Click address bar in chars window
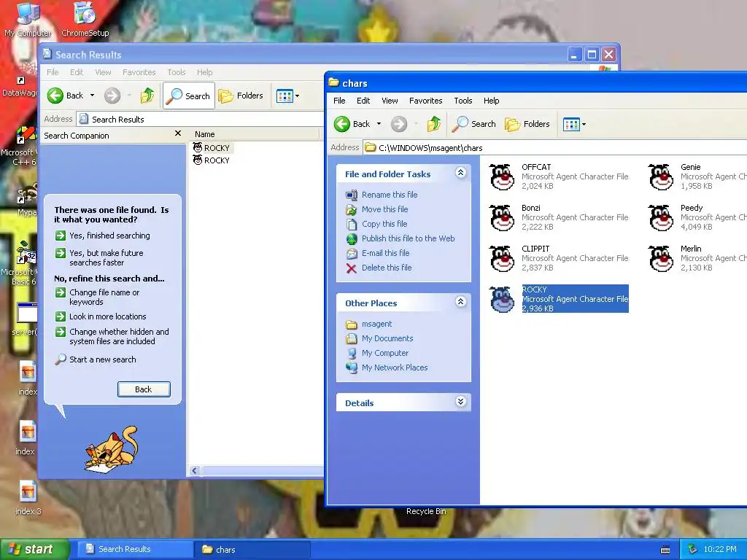 pos(555,147)
